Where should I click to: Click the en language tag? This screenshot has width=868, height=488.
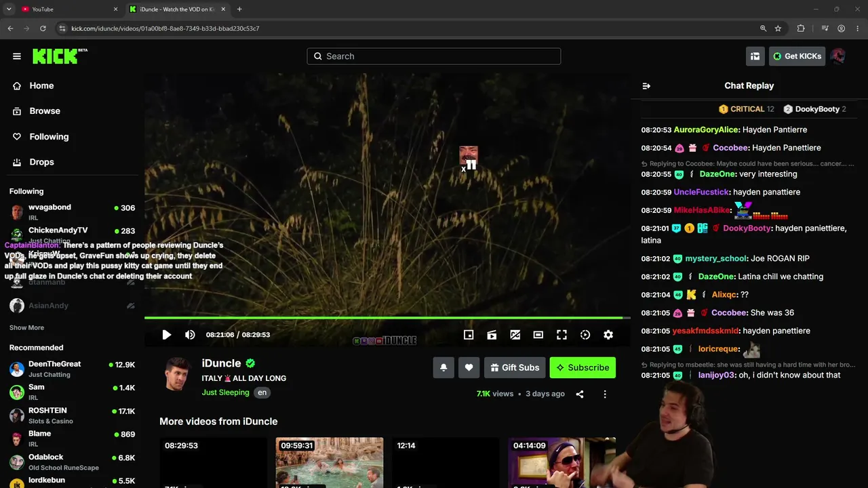click(x=262, y=392)
